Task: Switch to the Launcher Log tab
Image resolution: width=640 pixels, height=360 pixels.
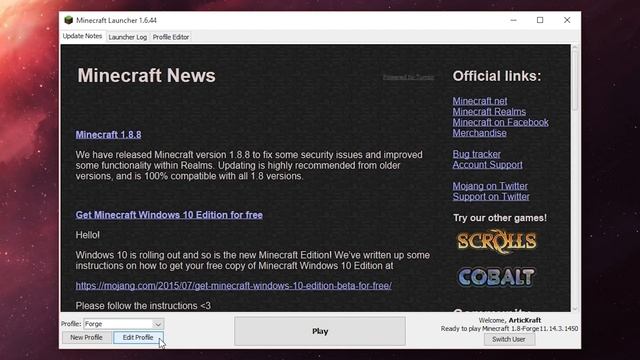Action: coord(127,37)
